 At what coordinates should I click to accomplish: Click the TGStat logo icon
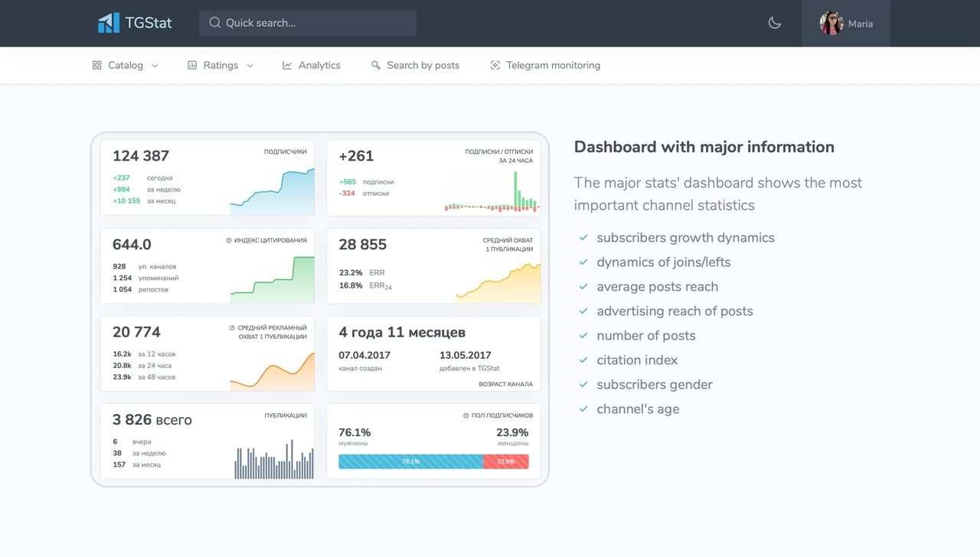109,23
